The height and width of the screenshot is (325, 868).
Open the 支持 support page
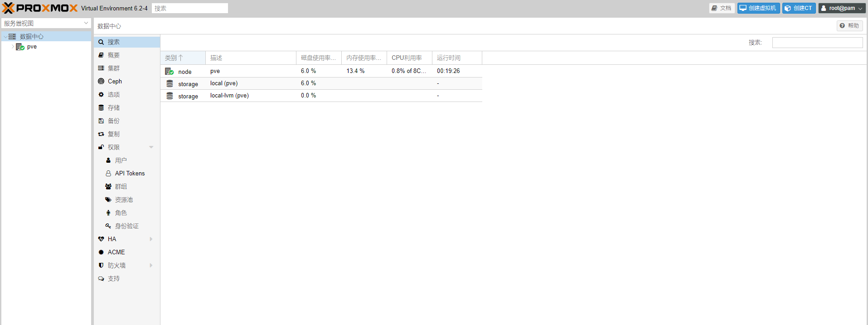127,279
